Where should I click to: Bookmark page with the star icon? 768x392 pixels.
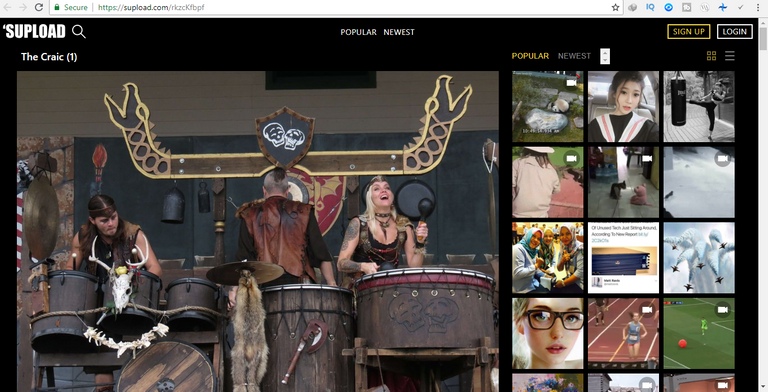pyautogui.click(x=616, y=7)
